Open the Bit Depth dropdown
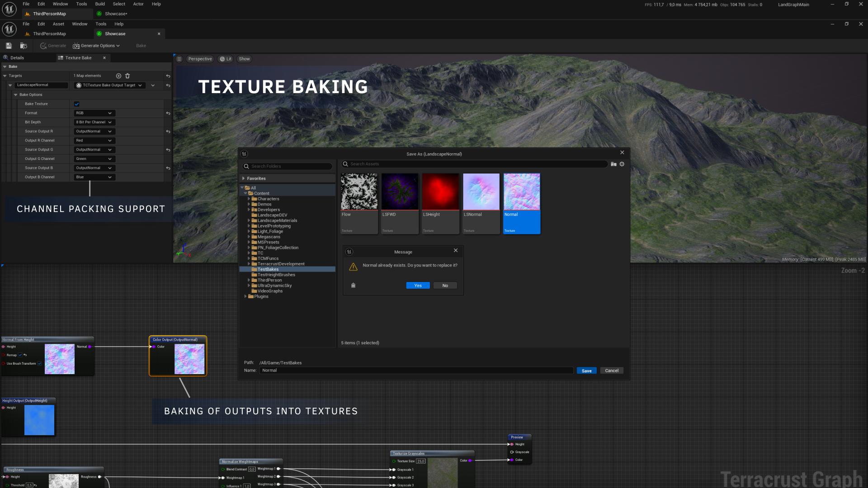This screenshot has height=488, width=868. pos(94,122)
